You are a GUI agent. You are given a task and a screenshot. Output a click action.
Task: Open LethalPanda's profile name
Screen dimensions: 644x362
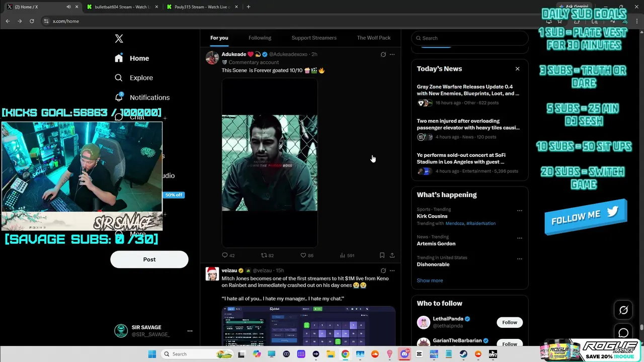point(448,319)
